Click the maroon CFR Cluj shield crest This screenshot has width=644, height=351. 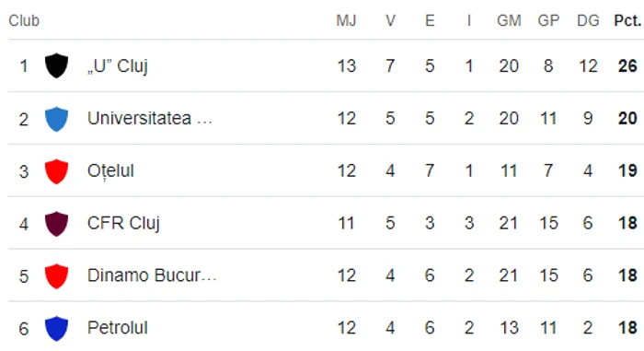[56, 224]
